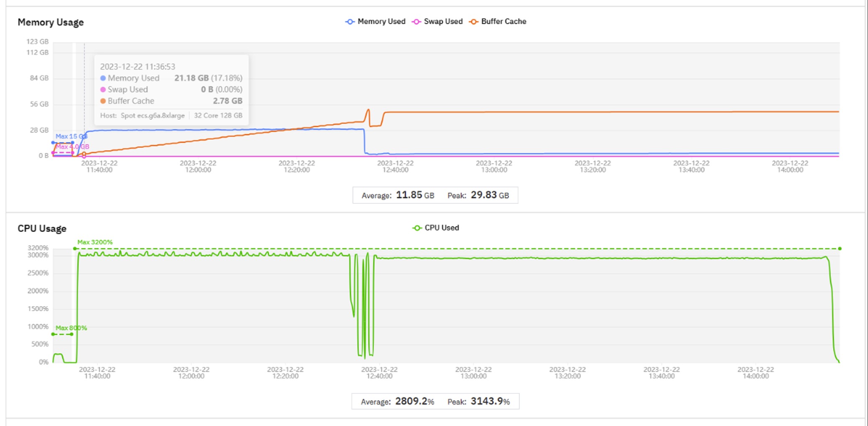Click the 1500% y-axis label
Viewport: 868px width, 426px height.
[38, 309]
